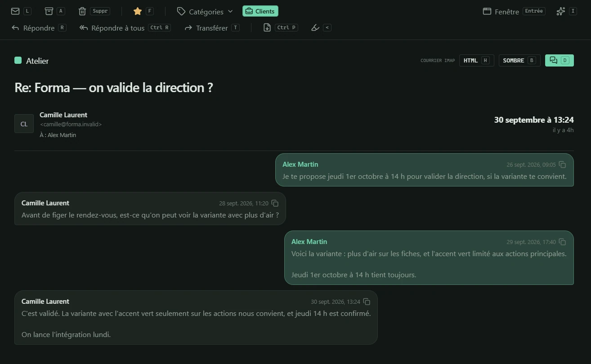Screen dimensions: 591x364
Task: Click 'Jeudi 1er octobre à 14 h tient toujours.'
Action: [x=354, y=275]
